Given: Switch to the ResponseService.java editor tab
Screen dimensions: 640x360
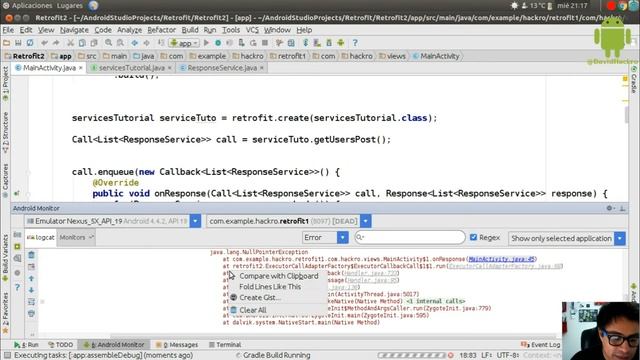Looking at the screenshot, I should [x=222, y=68].
